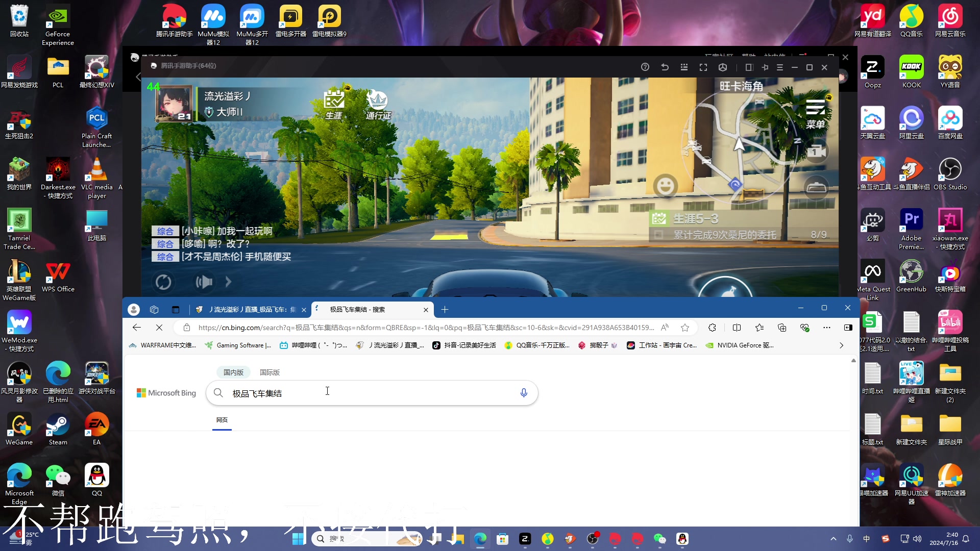Viewport: 980px width, 551px height.
Task: Show hidden tray icons chevron
Action: coord(834,539)
